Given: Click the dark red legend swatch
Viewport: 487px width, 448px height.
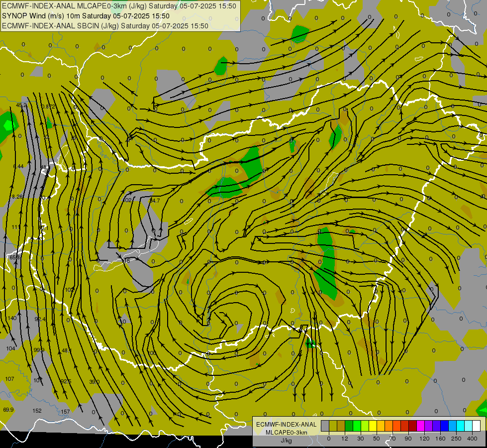Looking at the screenshot, I should point(413,426).
